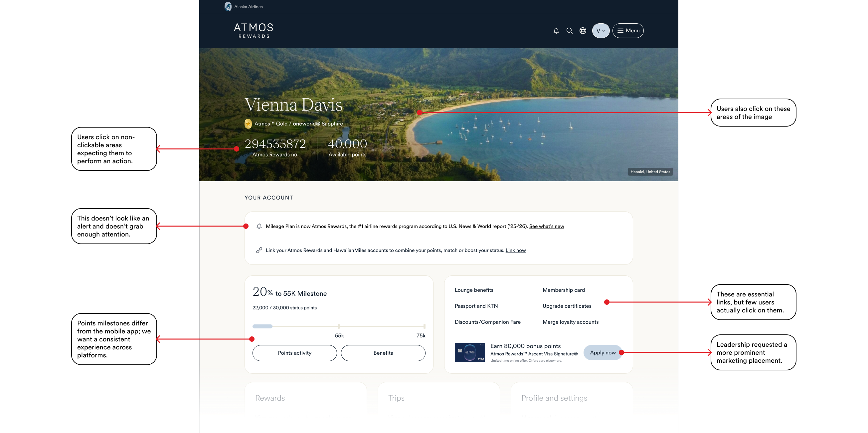Viewport: 868px width, 433px height.
Task: Click the Alaska Airlines logo icon
Action: pyautogui.click(x=228, y=7)
